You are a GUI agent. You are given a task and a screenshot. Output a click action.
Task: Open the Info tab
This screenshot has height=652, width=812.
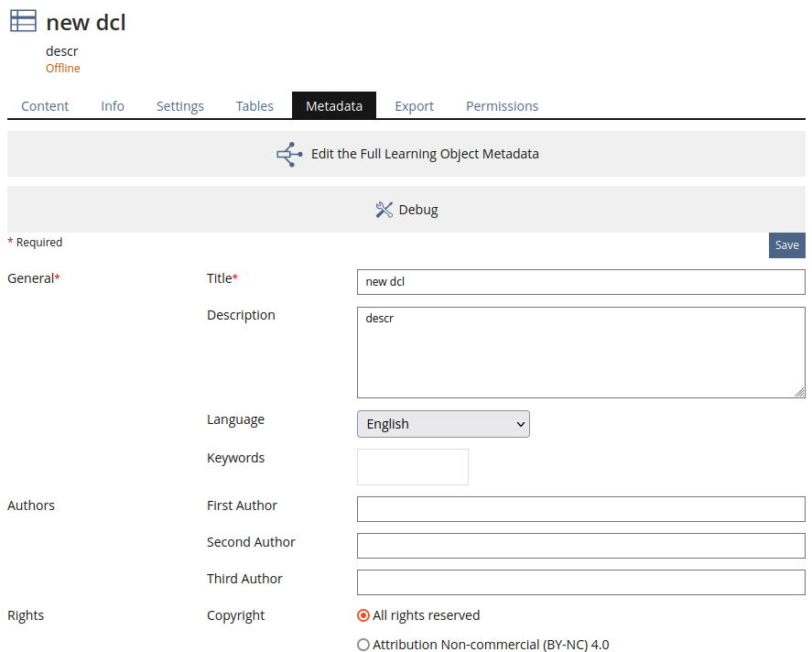click(x=113, y=106)
